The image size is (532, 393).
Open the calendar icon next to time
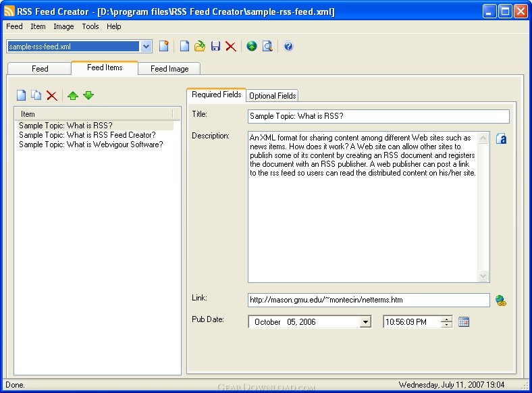[x=463, y=321]
